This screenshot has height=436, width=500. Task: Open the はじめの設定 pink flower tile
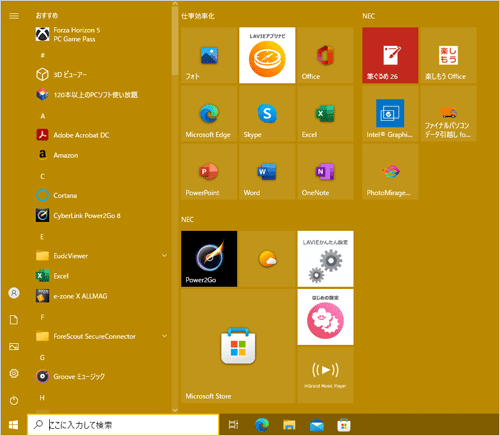click(325, 317)
